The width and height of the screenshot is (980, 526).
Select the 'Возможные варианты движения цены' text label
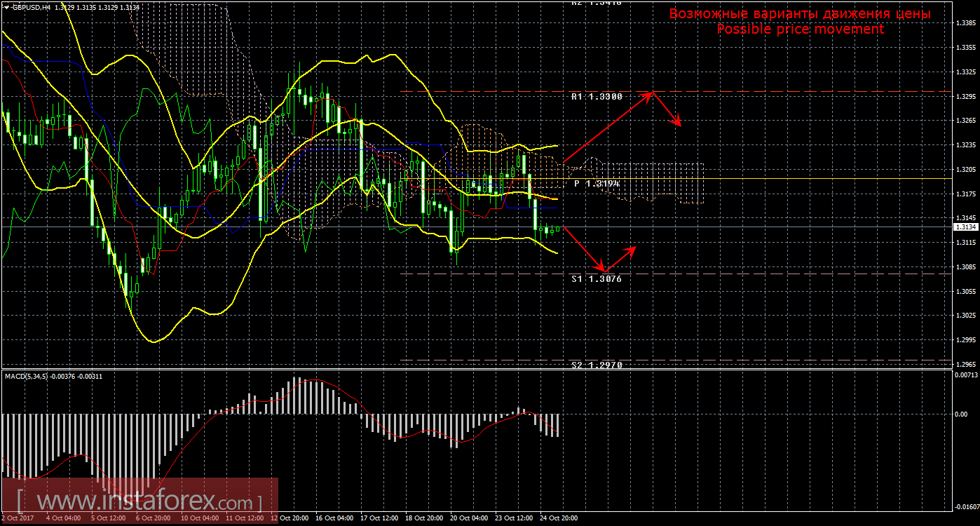tap(800, 13)
